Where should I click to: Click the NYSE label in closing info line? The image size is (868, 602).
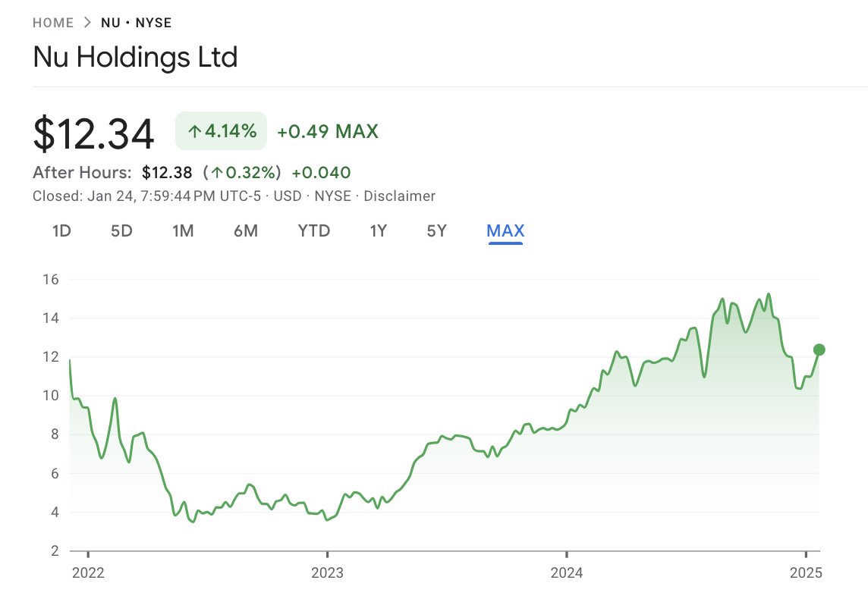click(332, 196)
